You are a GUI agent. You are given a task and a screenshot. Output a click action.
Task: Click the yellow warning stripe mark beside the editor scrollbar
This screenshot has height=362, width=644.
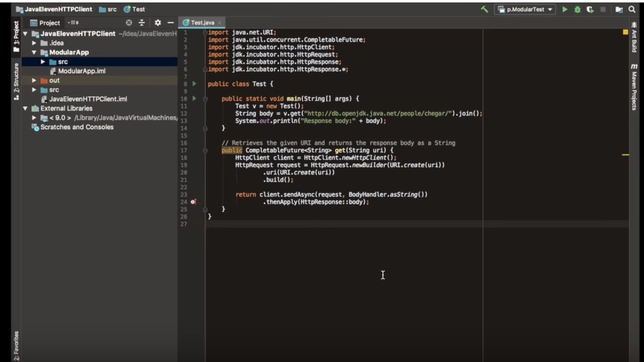click(625, 155)
